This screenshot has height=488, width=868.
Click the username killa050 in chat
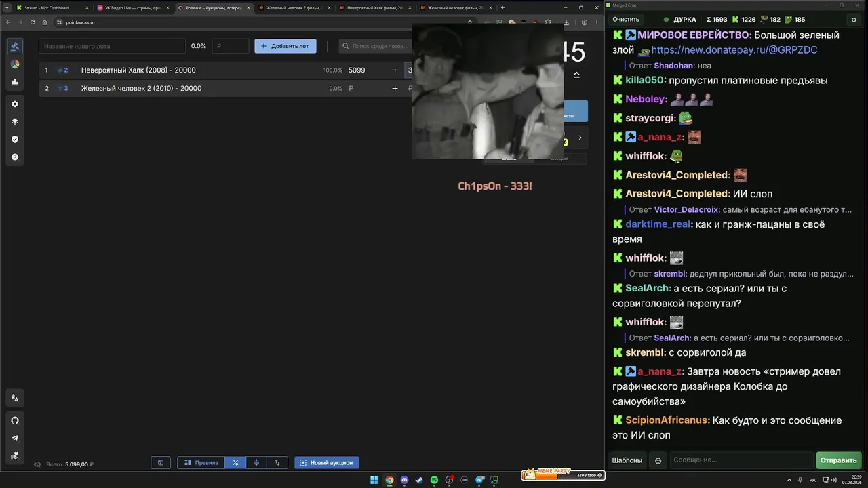[645, 81]
